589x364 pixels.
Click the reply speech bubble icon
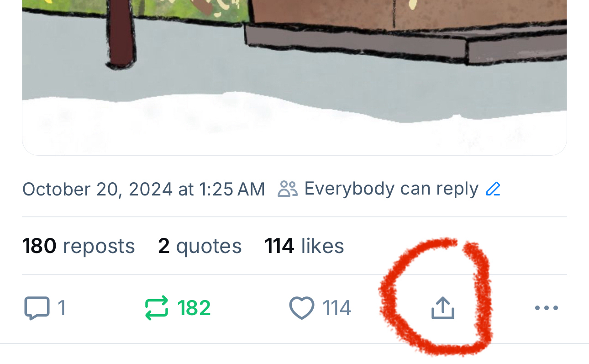tap(36, 308)
